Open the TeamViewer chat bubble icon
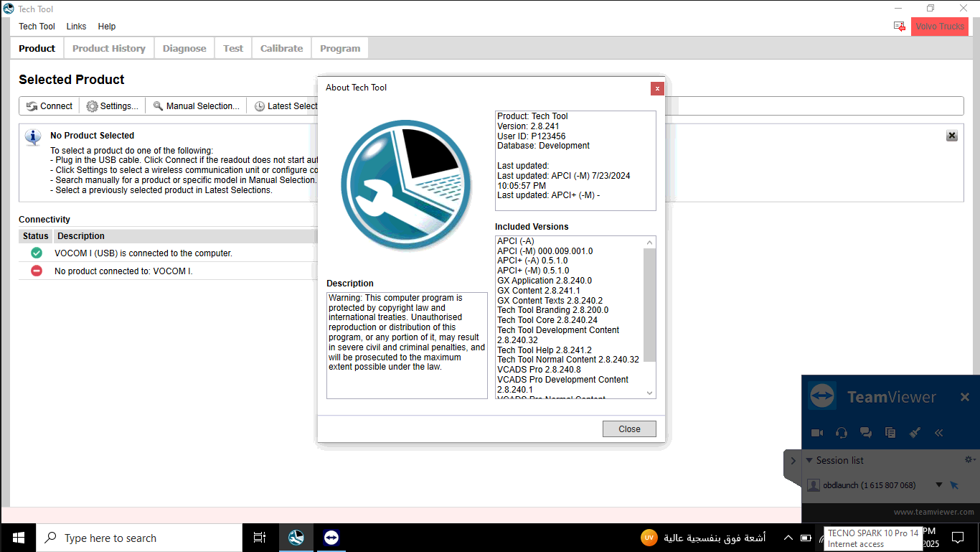This screenshot has width=980, height=552. tap(866, 433)
